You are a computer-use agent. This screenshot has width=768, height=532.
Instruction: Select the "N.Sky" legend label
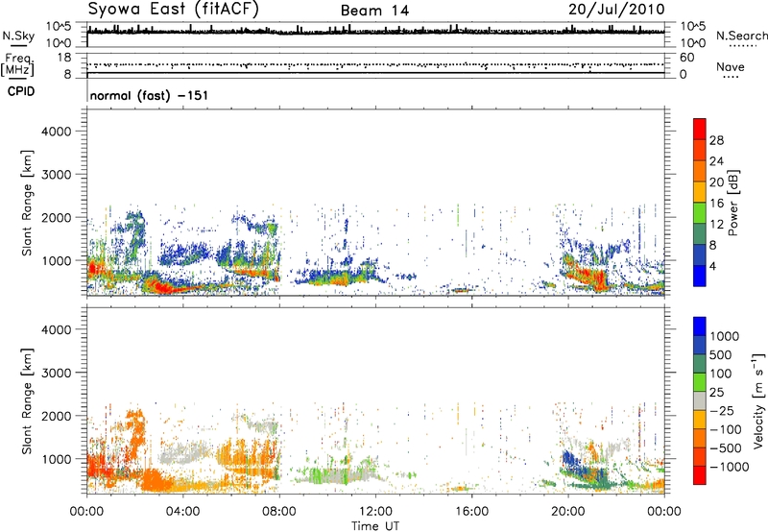(x=18, y=36)
